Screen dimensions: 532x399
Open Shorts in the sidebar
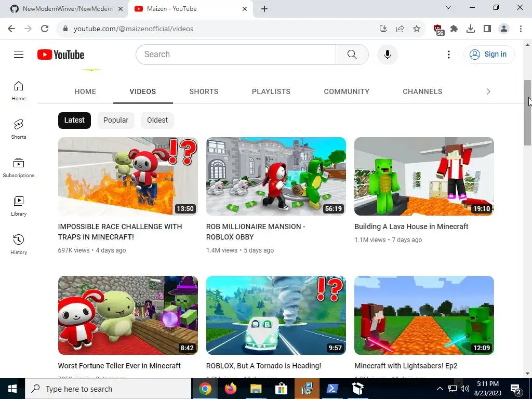(19, 129)
